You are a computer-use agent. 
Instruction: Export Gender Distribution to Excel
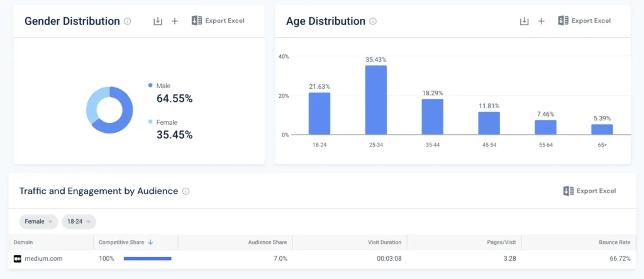[218, 21]
